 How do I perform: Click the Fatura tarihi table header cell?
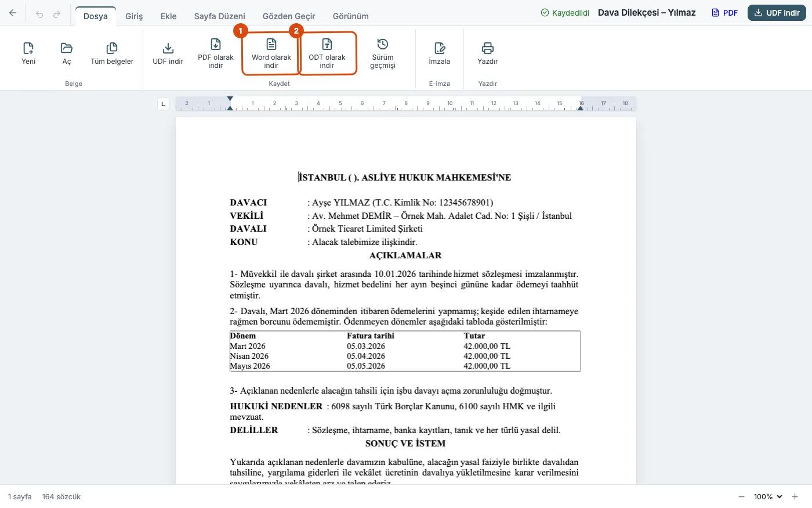(x=371, y=336)
